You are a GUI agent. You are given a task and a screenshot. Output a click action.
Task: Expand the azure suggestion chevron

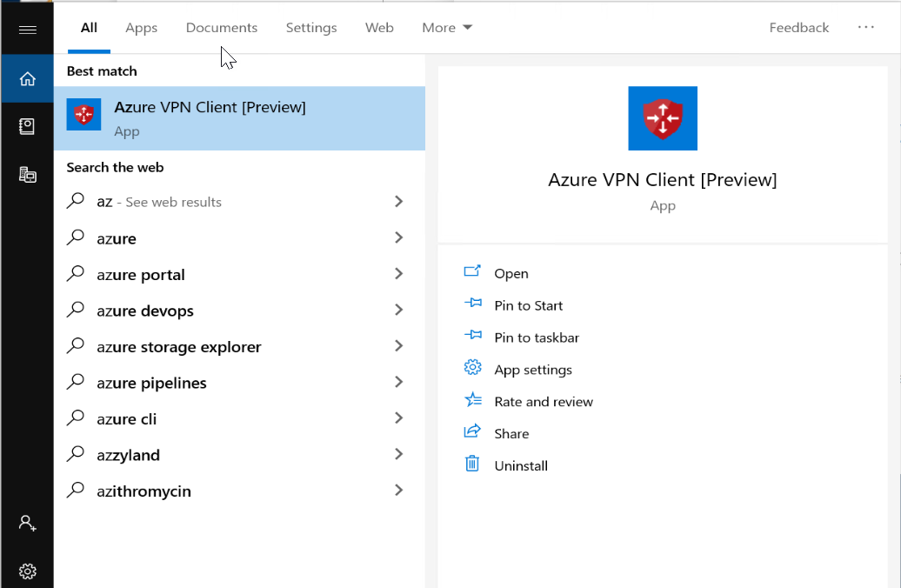[x=399, y=237]
